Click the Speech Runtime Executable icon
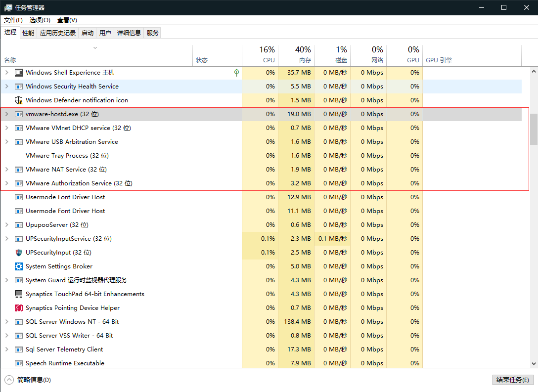538x392 pixels. 18,363
